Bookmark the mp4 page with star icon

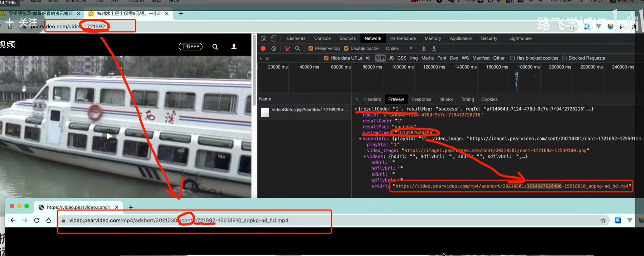603,220
